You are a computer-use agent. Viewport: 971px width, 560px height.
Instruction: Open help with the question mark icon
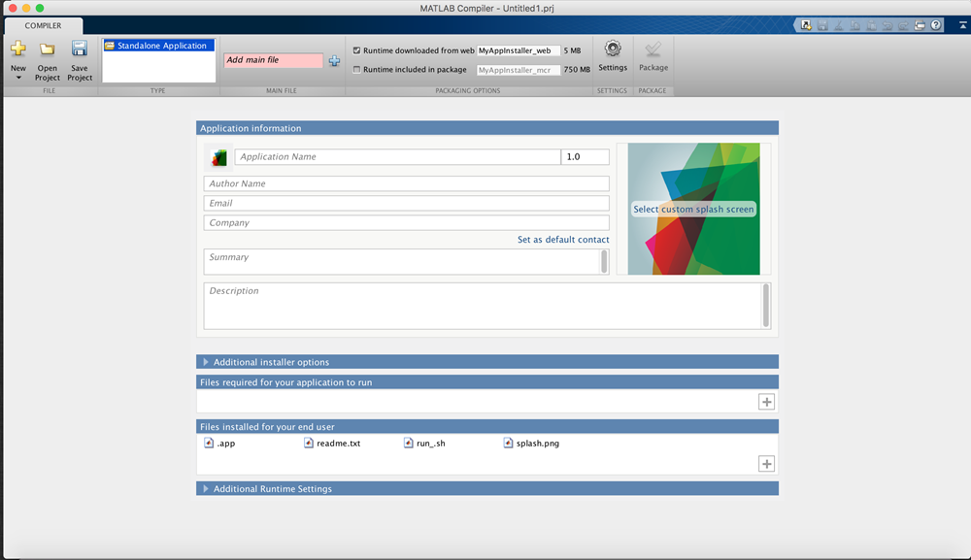coord(936,25)
